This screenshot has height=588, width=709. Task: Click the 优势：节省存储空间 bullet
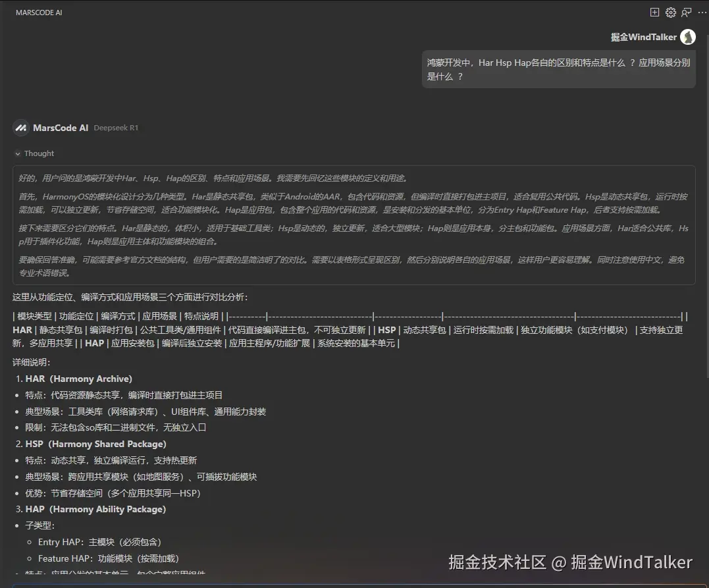[113, 493]
